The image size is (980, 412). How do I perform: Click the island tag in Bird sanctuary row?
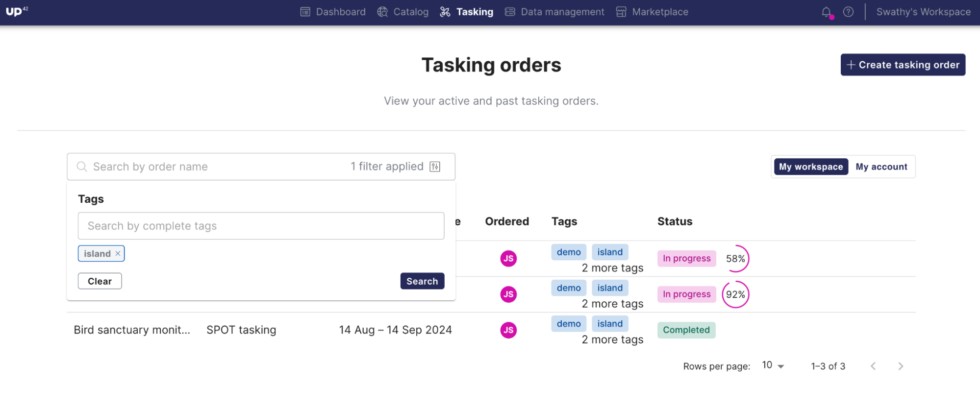click(610, 323)
